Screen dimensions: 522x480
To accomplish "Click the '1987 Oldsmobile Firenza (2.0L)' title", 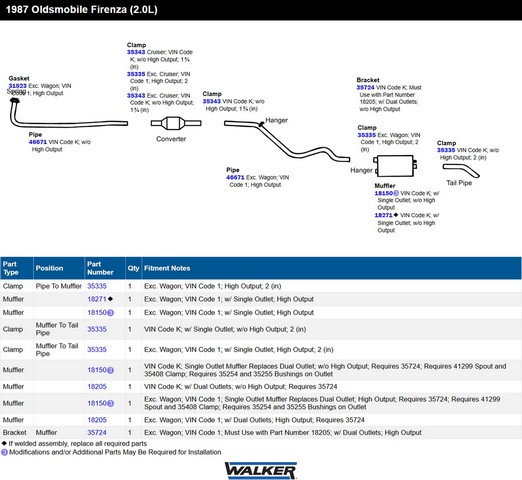I will (x=82, y=10).
